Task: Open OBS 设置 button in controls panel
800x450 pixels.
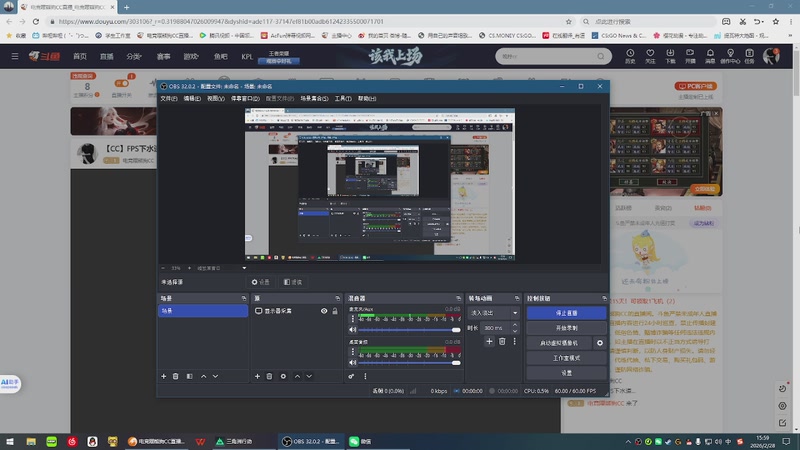Action: pyautogui.click(x=566, y=373)
